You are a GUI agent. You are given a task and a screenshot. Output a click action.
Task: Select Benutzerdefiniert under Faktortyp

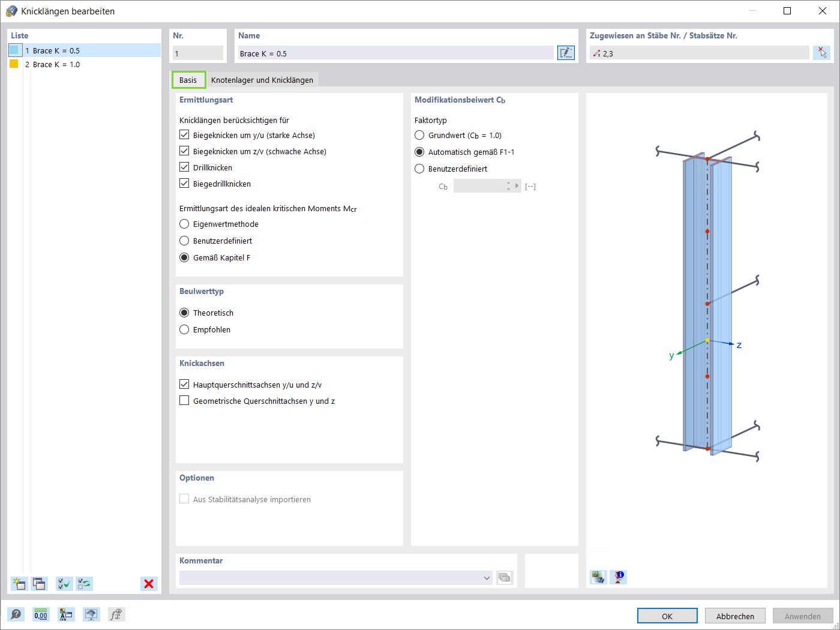419,169
